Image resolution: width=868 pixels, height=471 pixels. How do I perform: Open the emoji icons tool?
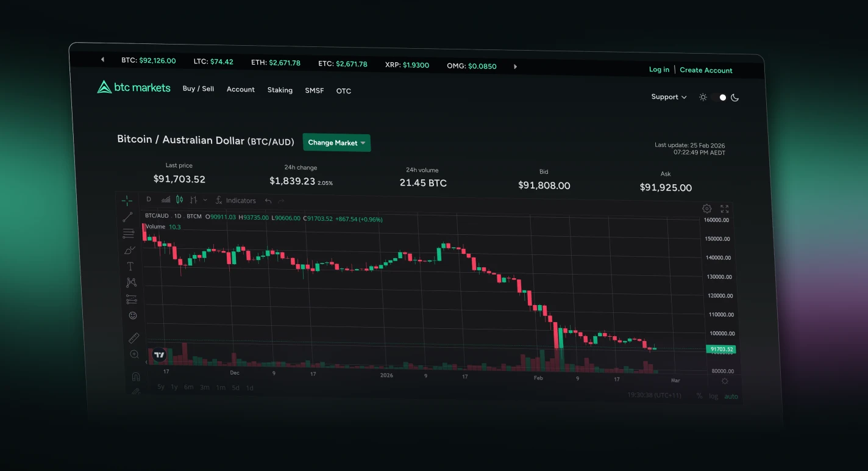[133, 315]
